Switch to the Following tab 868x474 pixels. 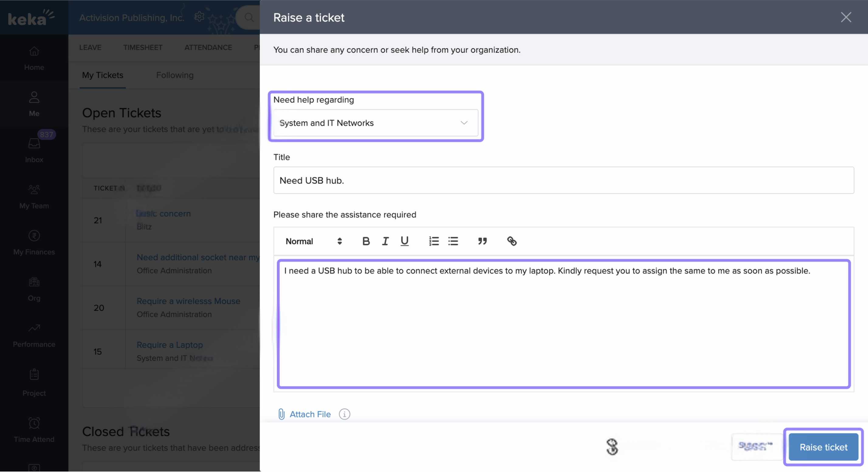(x=175, y=75)
